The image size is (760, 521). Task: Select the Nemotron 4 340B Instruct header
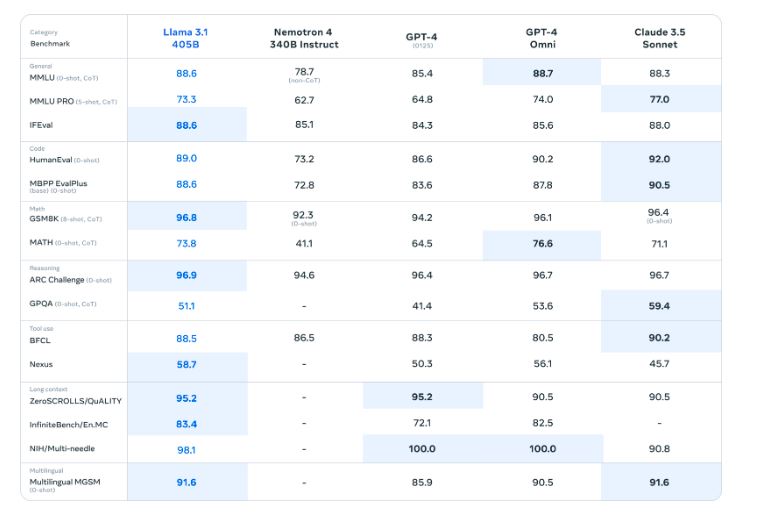(304, 38)
